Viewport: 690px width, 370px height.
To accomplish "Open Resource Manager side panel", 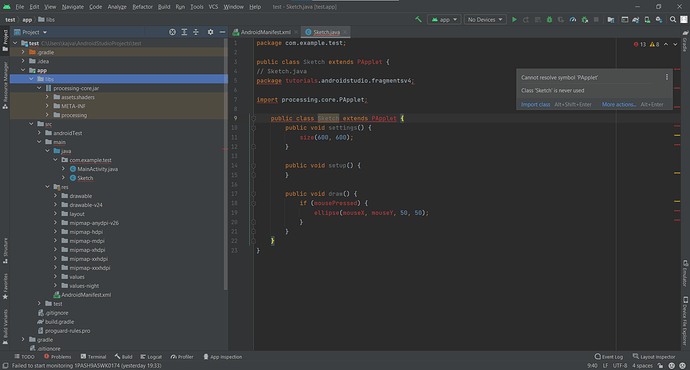I will tap(5, 85).
